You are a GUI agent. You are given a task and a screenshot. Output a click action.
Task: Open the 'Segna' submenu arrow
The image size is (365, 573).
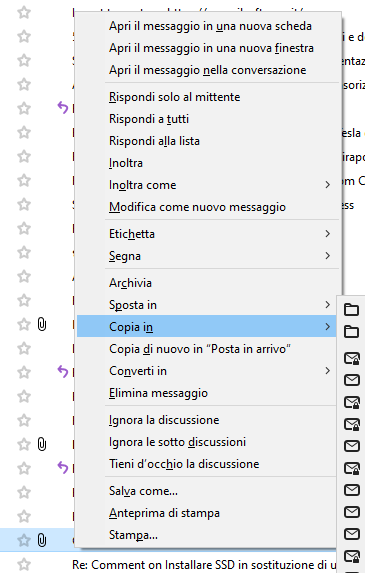328,256
